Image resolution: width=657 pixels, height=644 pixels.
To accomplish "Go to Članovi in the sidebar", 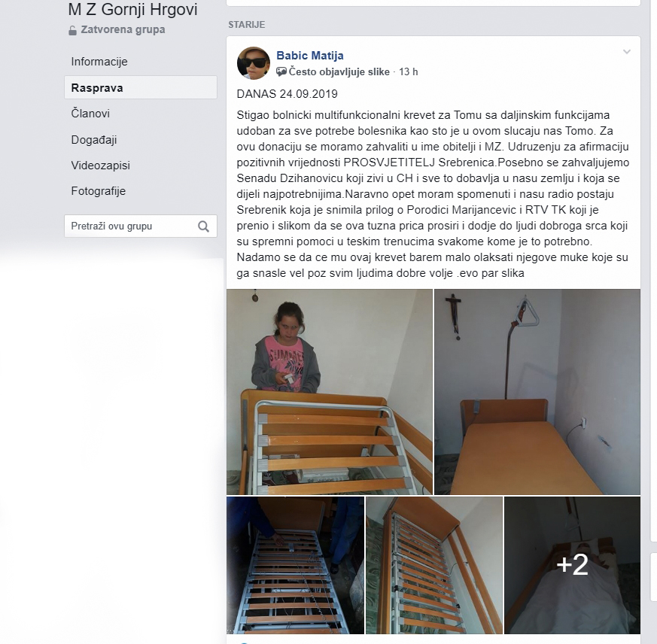I will click(x=90, y=114).
